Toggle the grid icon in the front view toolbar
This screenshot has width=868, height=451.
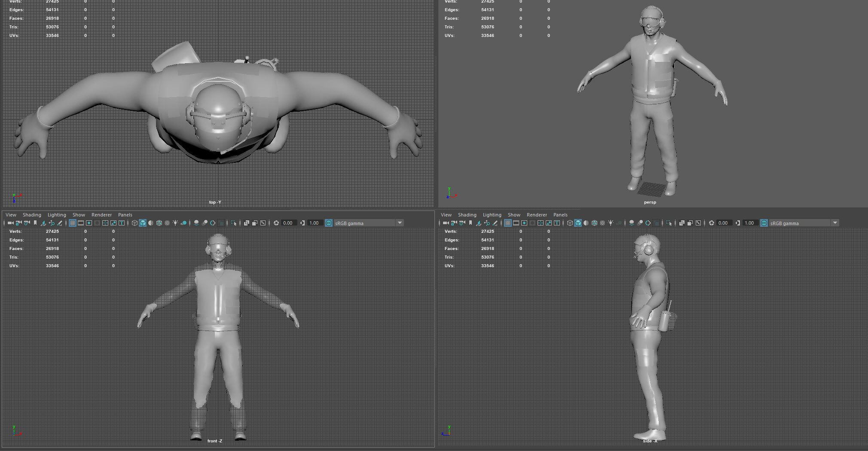[72, 223]
